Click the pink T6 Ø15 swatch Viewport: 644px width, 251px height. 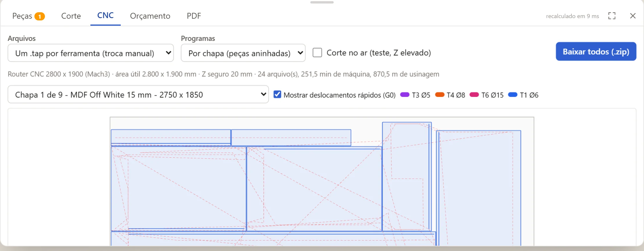pos(474,95)
